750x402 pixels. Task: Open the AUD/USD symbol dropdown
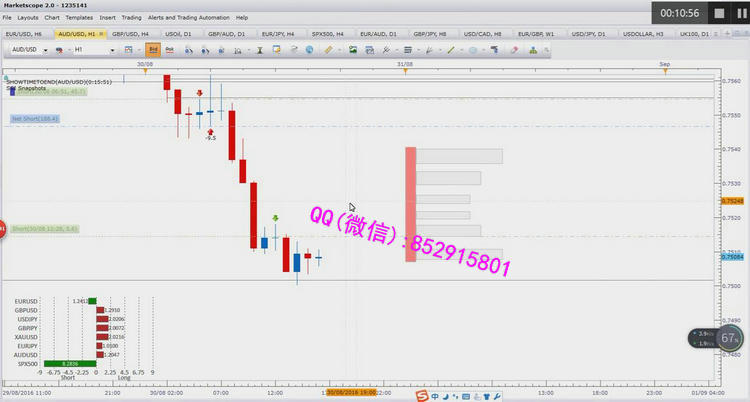[46, 49]
